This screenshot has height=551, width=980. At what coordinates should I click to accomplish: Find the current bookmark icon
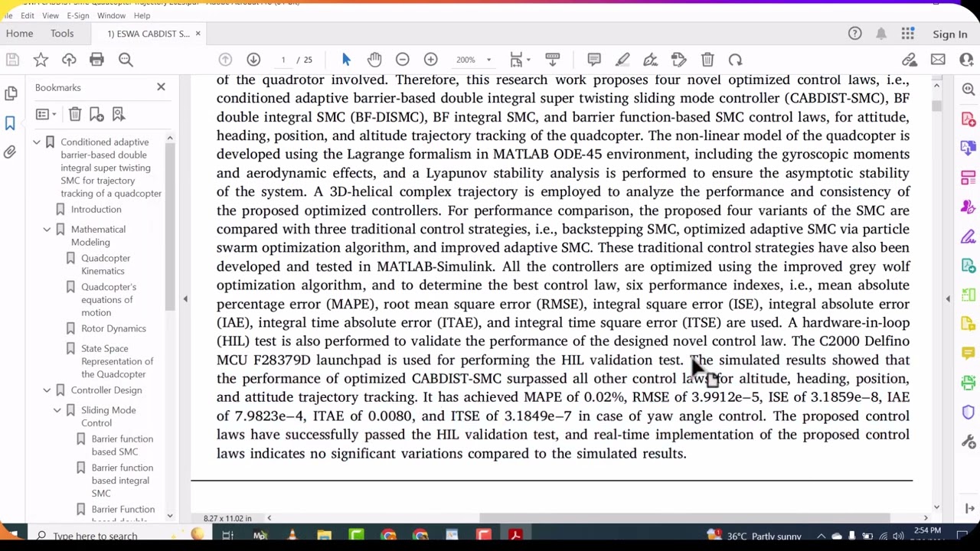(x=119, y=114)
